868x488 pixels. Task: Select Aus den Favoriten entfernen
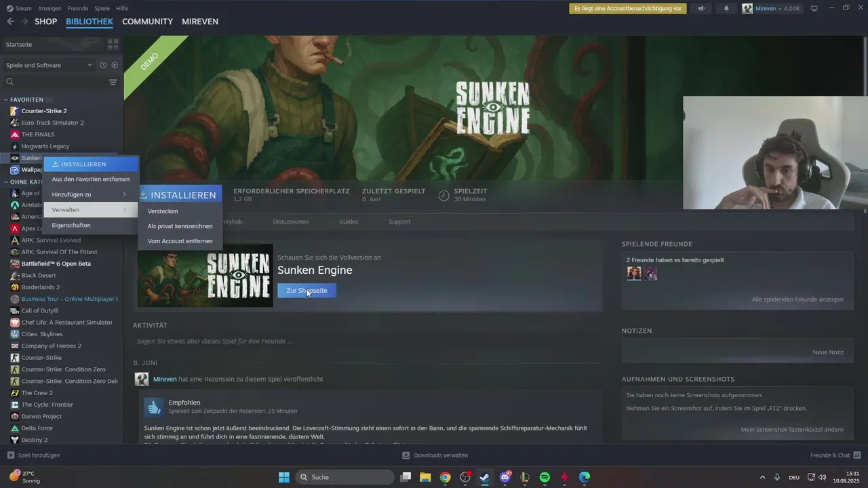tap(90, 179)
